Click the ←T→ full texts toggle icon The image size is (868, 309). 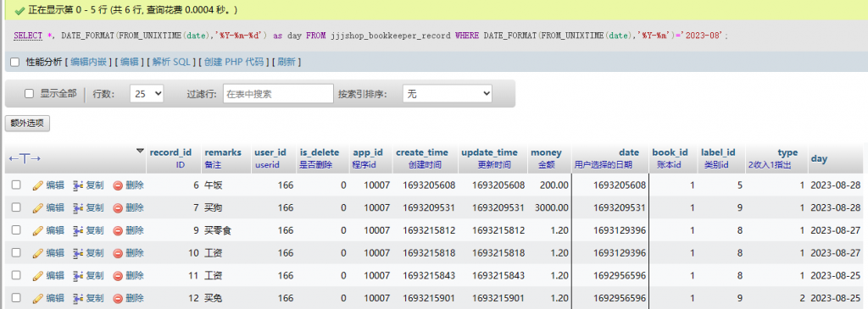pyautogui.click(x=25, y=158)
